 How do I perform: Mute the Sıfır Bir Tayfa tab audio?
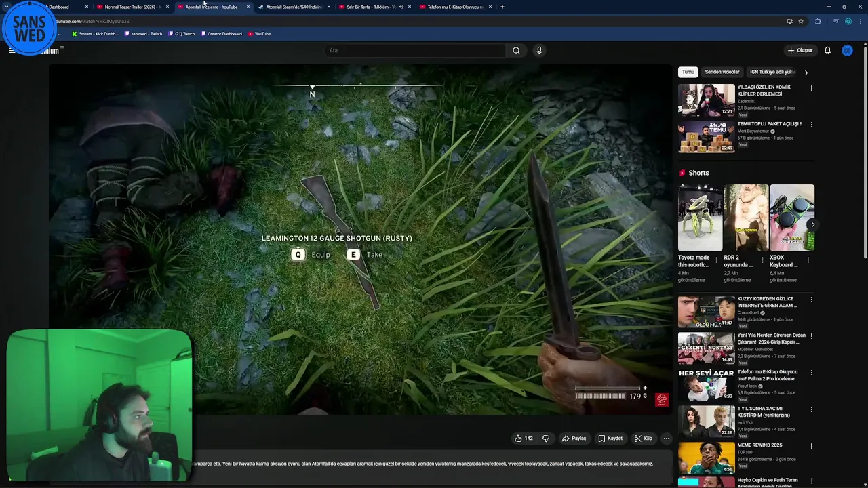click(401, 7)
